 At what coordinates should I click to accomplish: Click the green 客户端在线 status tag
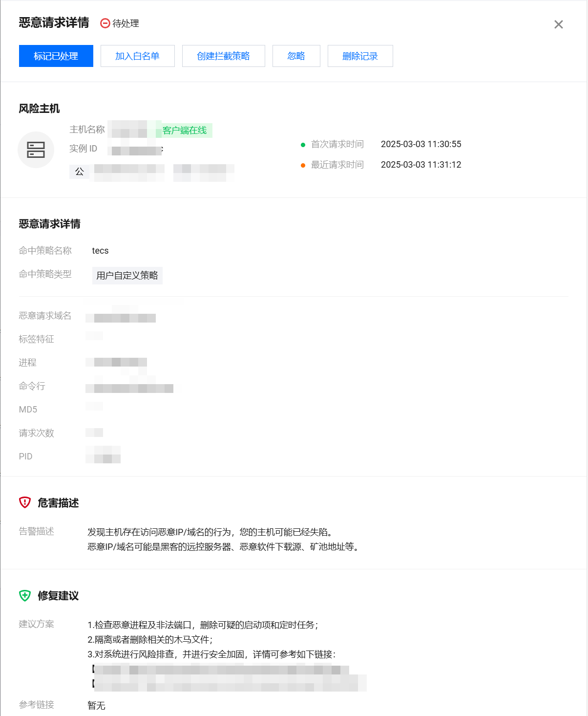pyautogui.click(x=185, y=130)
